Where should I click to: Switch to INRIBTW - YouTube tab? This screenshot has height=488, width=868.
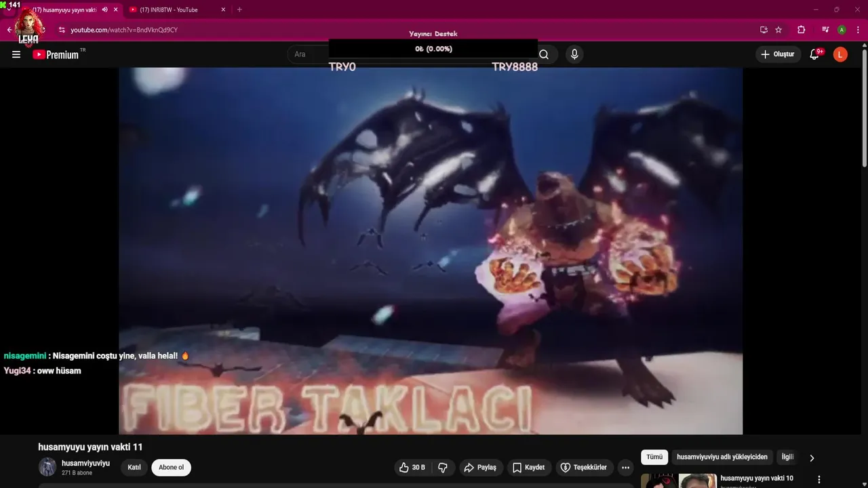click(178, 9)
